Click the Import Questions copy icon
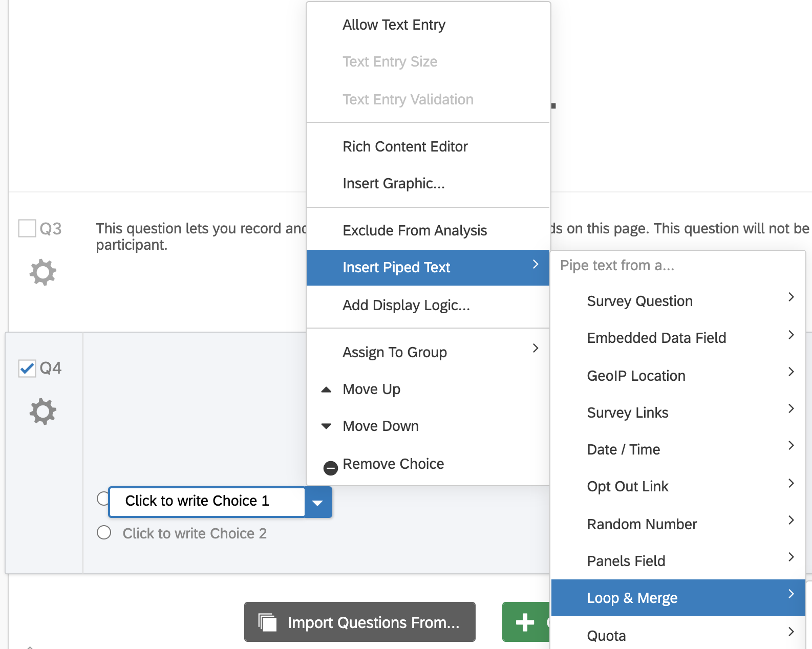 pos(267,622)
